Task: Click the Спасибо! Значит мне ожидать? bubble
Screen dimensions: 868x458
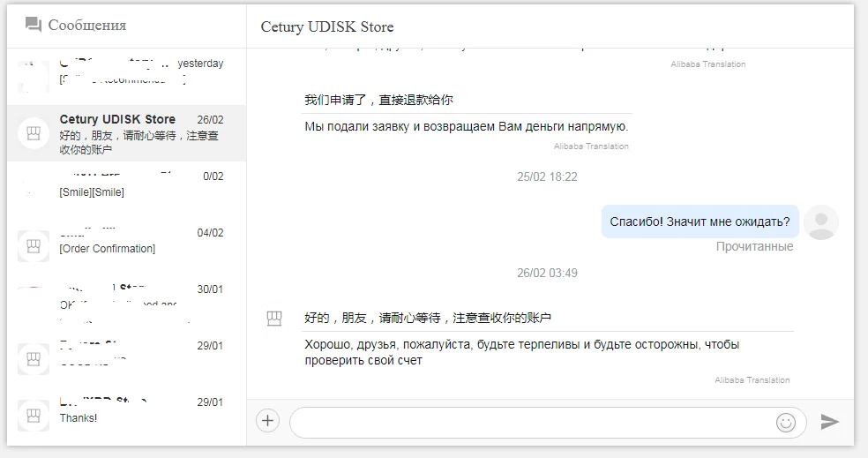Action: click(700, 221)
